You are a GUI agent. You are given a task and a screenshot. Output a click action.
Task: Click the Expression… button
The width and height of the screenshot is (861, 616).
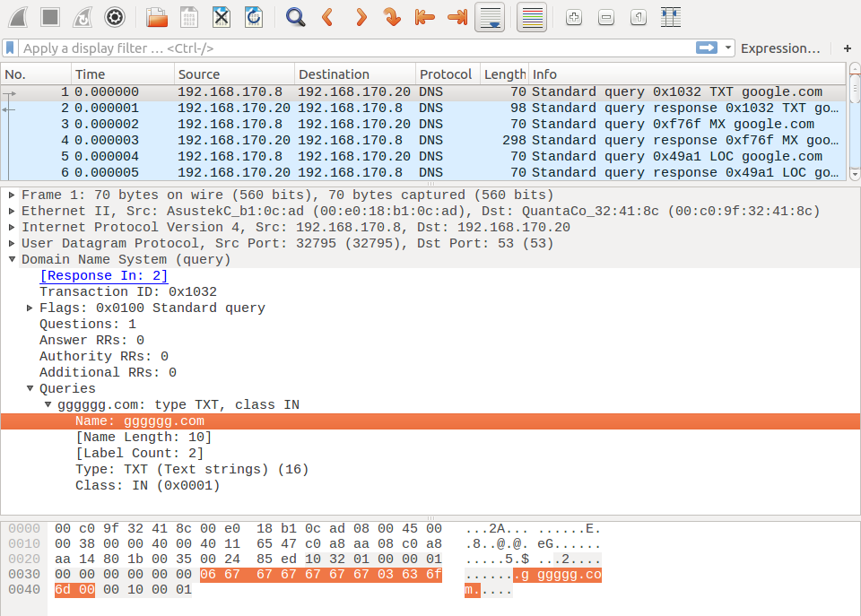[780, 48]
